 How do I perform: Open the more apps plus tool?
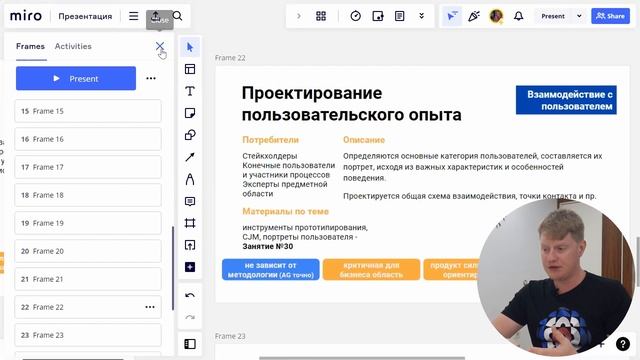pos(190,267)
